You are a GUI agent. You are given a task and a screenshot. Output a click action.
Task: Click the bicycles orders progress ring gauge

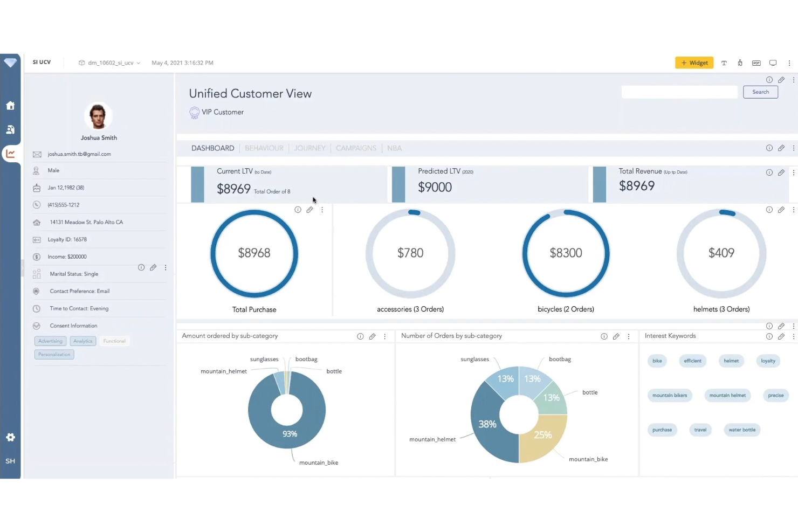565,253
